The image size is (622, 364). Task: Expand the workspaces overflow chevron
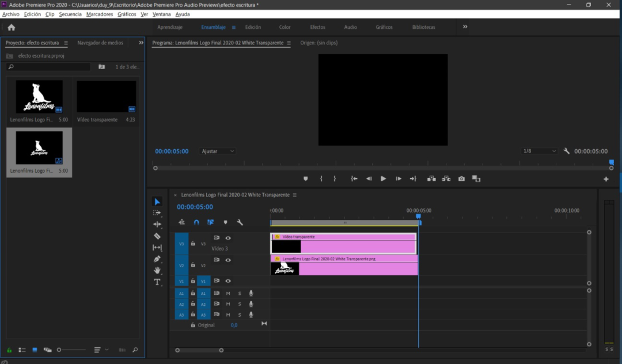pos(465,27)
